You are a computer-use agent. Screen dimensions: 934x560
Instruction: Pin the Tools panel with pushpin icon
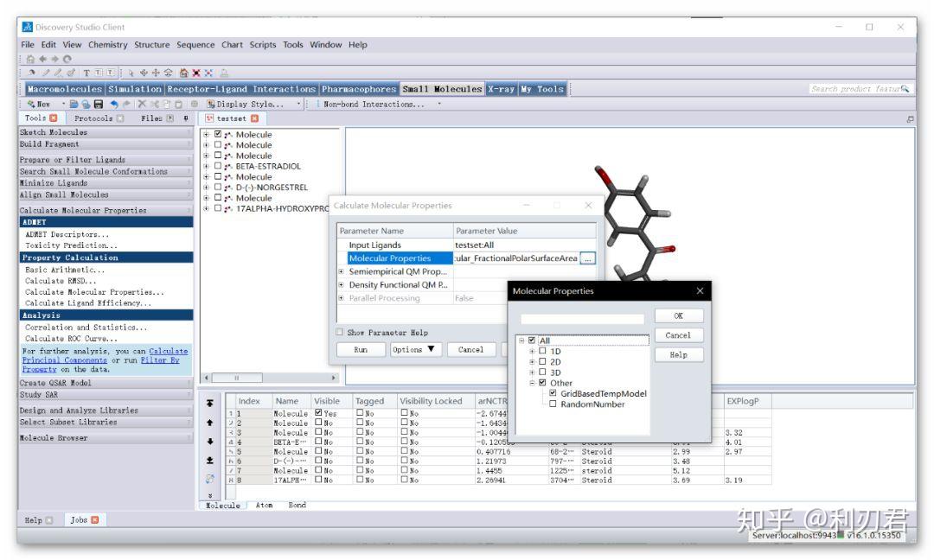point(187,118)
